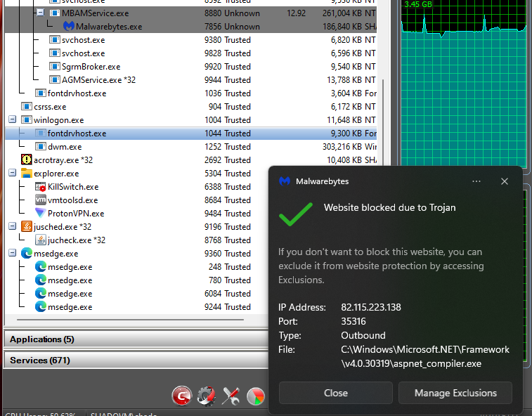
Task: Click the 'Outbound' type value
Action: pos(363,335)
